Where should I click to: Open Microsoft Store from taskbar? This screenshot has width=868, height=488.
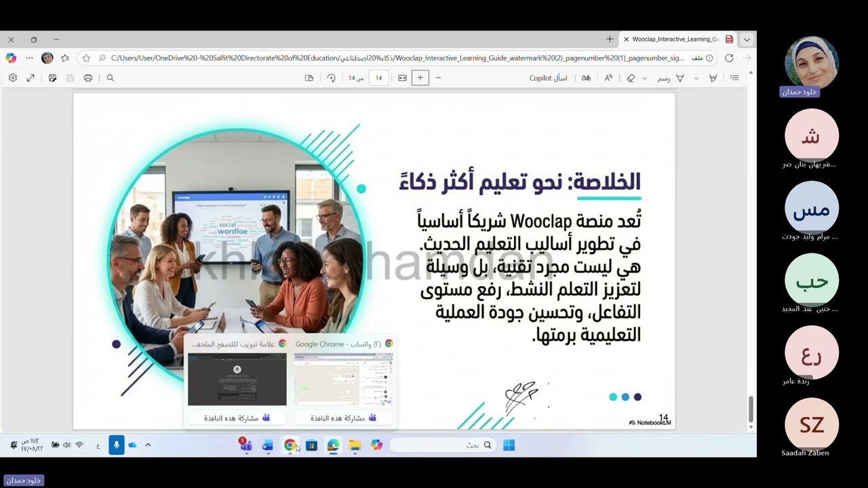pos(311,445)
